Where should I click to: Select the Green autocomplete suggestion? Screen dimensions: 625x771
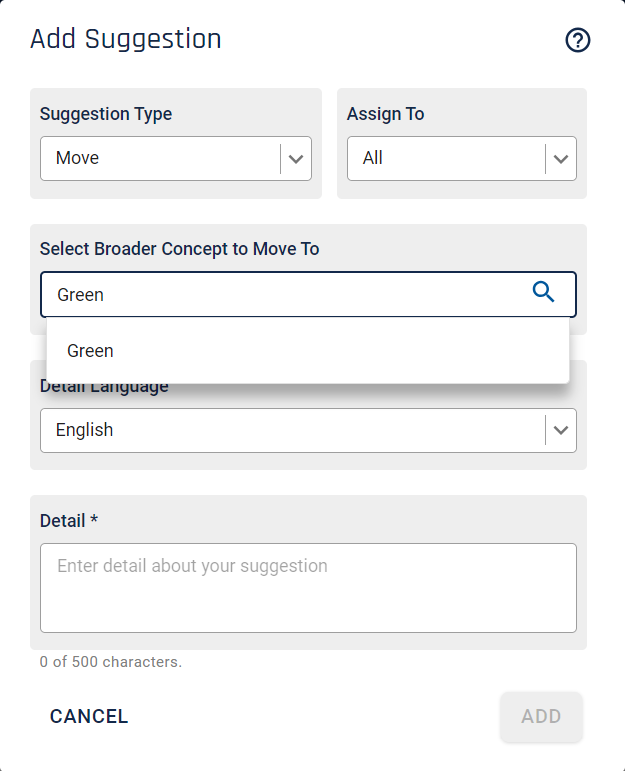click(308, 351)
